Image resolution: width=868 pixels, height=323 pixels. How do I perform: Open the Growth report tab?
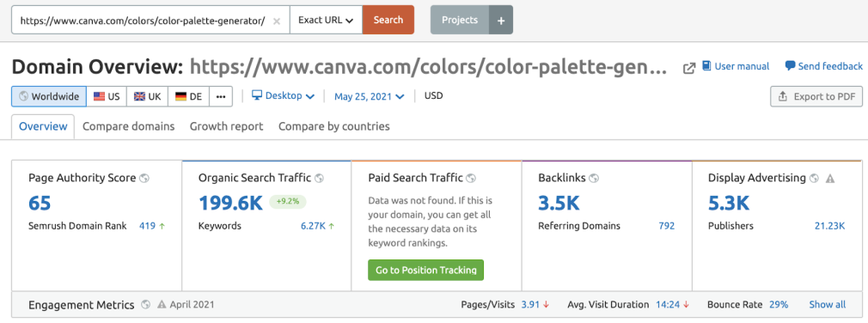[x=226, y=126]
